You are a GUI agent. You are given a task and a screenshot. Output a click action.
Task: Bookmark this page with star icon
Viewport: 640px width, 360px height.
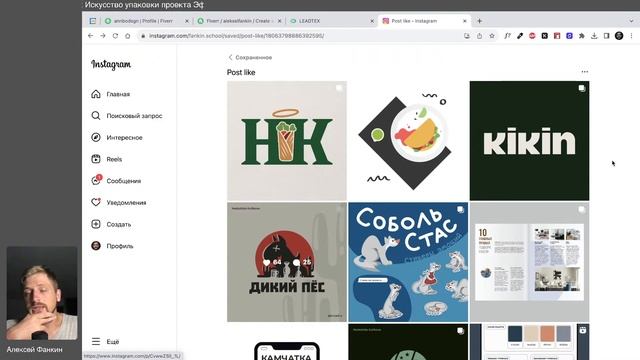[492, 36]
